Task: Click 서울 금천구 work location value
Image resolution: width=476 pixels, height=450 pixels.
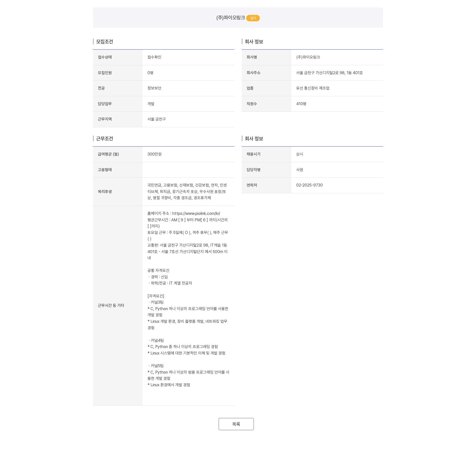Action: 157,119
